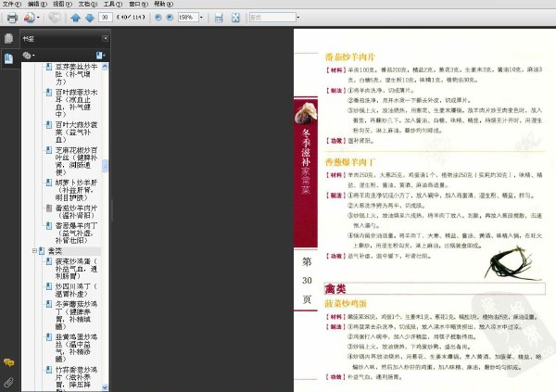
Task: Close the 书签 bookmarks panel
Action: point(106,38)
